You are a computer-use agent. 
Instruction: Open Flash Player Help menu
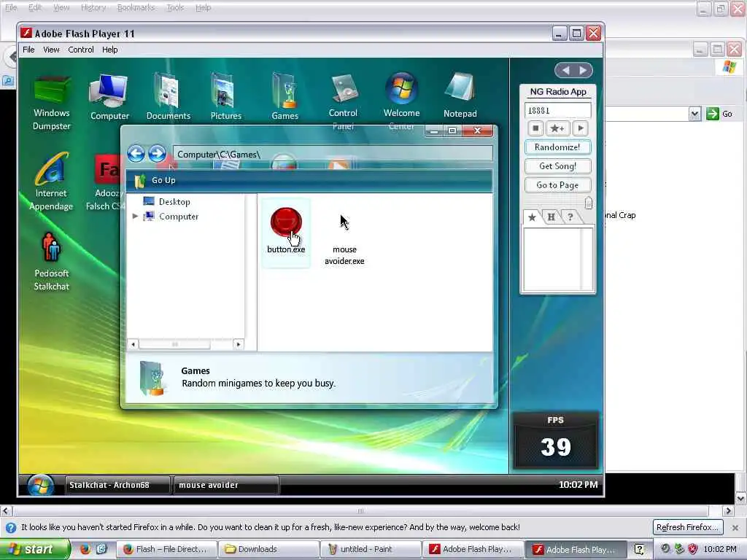109,50
